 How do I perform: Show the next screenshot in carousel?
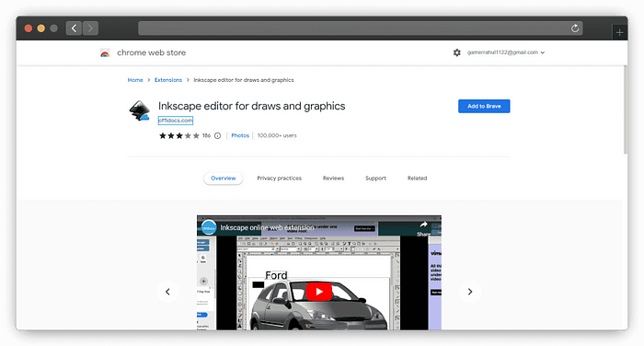(x=470, y=292)
